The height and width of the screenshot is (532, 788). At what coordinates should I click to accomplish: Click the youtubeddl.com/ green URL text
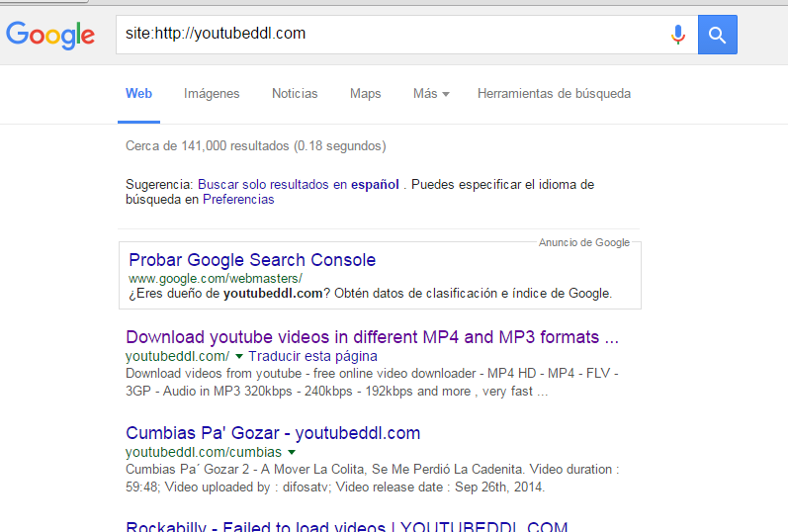pos(177,356)
